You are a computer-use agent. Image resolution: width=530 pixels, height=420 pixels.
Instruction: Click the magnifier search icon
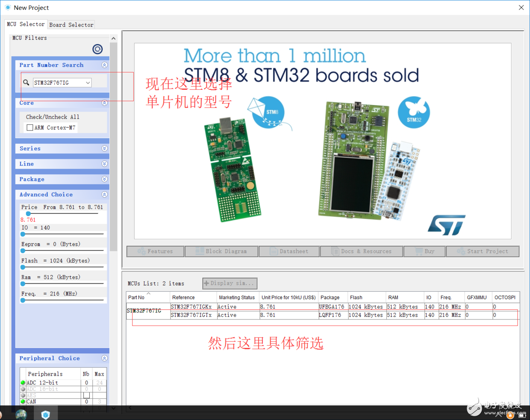[x=26, y=82]
